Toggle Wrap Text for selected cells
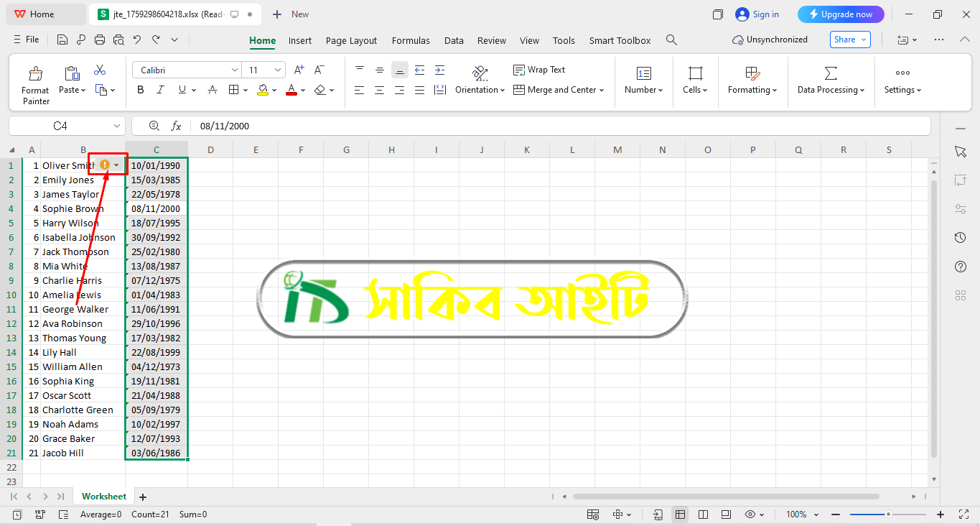Screen dimensions: 980x526 (x=539, y=70)
